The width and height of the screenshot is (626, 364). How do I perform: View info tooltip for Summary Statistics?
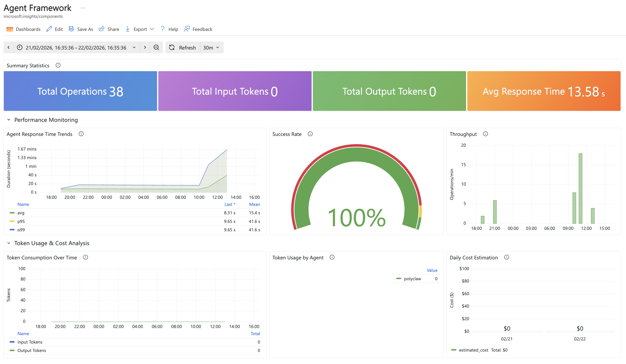coord(58,65)
